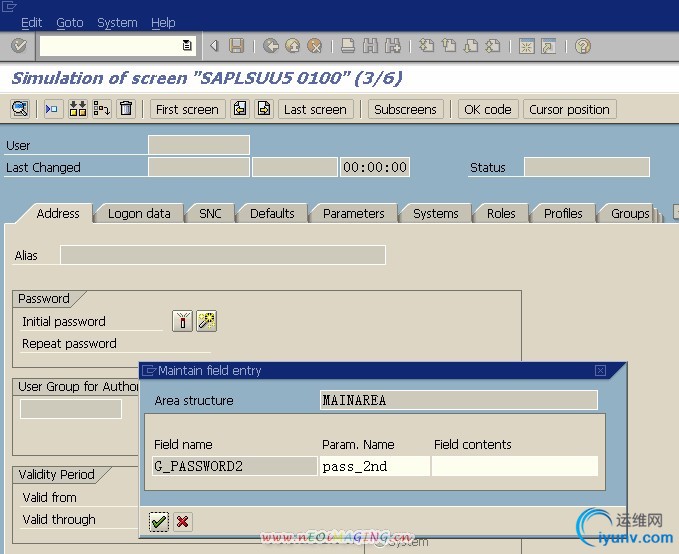Click the wizard generate password icon

tap(207, 321)
